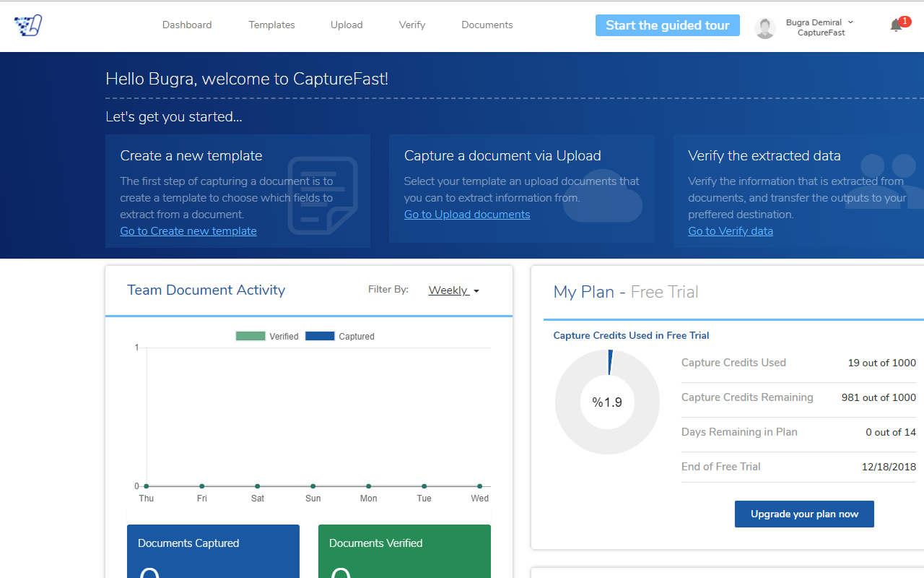Click the Create a new template heading
924x578 pixels.
pyautogui.click(x=191, y=155)
